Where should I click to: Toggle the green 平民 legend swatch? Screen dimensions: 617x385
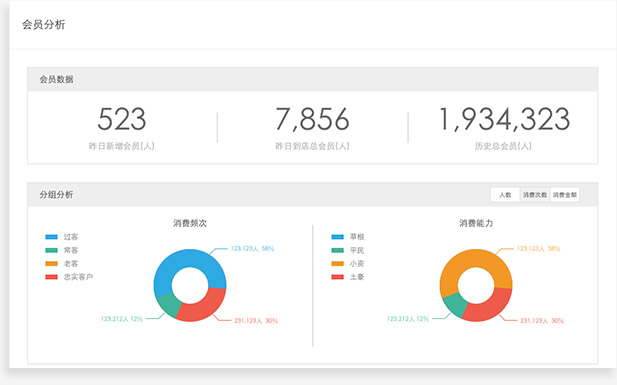pos(338,250)
